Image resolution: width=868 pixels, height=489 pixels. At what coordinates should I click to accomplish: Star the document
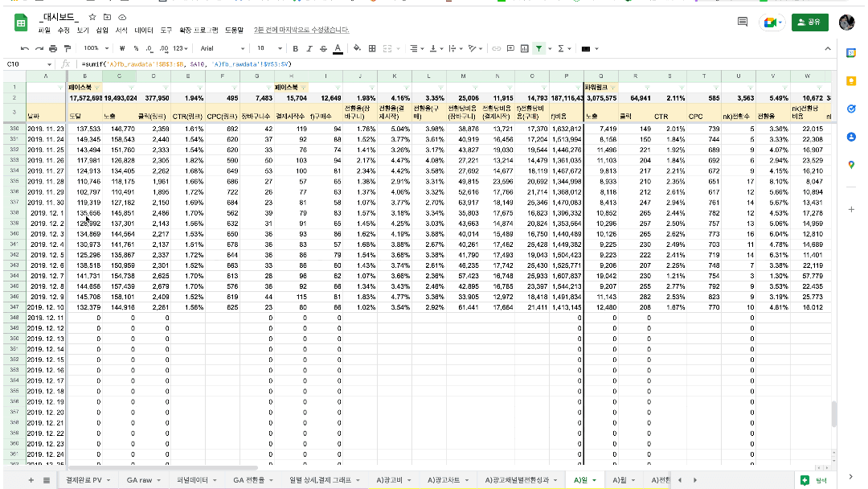[x=92, y=17]
